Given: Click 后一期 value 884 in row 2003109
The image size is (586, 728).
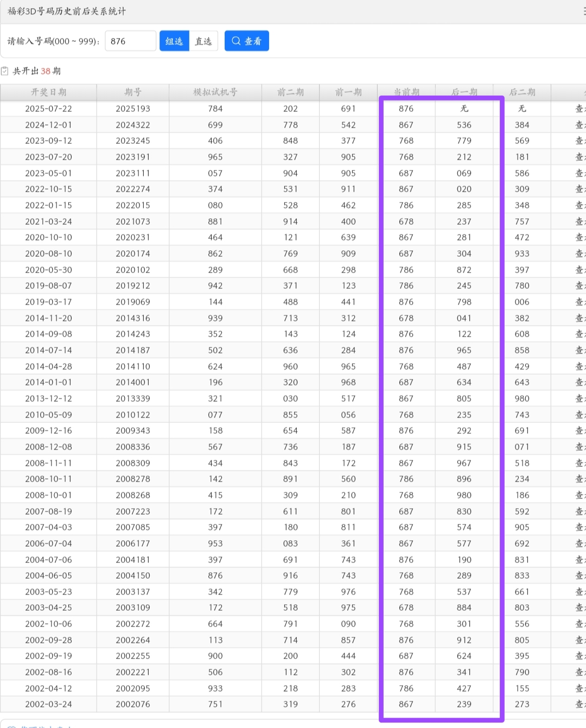Looking at the screenshot, I should [x=464, y=607].
